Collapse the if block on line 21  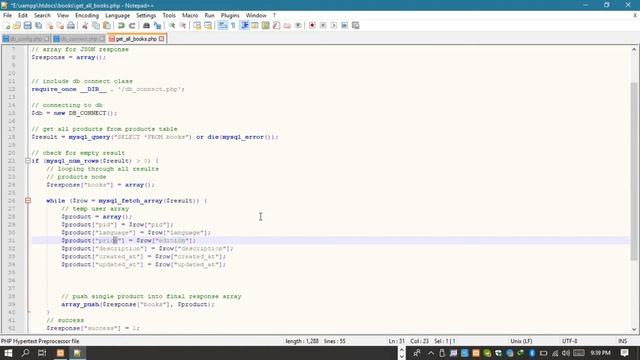[28, 161]
